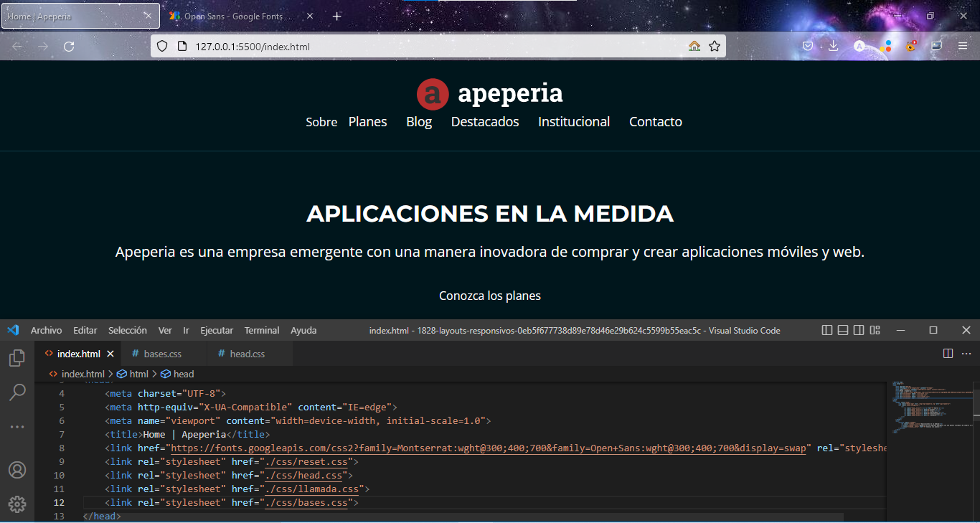
Task: Go forward in Firefox history
Action: [x=43, y=47]
